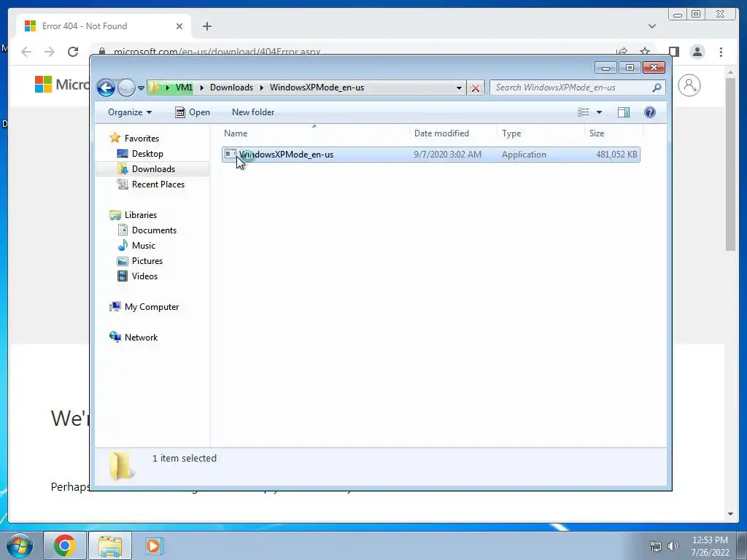The height and width of the screenshot is (560, 747).
Task: Click the Favorites star icon
Action: [115, 138]
